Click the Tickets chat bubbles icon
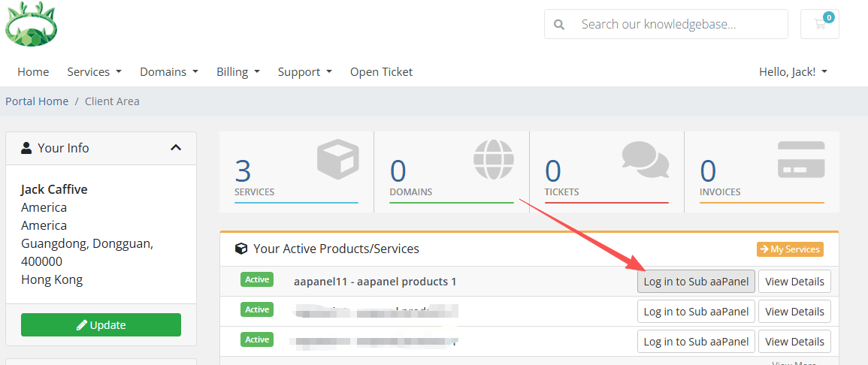 click(x=645, y=158)
